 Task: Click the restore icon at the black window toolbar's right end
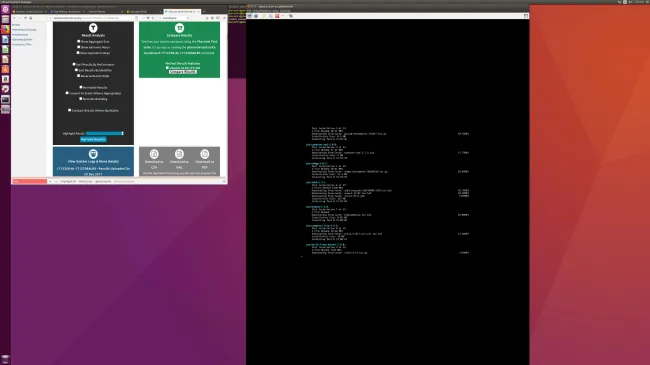click(526, 16)
